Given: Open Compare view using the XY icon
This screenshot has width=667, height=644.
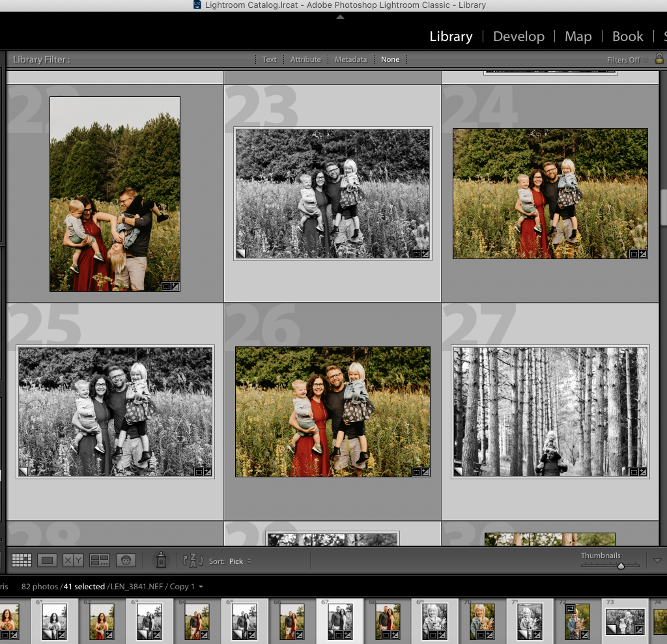Looking at the screenshot, I should (x=73, y=560).
